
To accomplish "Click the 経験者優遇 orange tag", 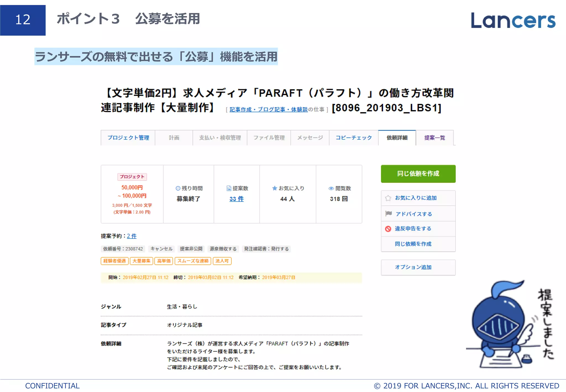I will click(114, 261).
